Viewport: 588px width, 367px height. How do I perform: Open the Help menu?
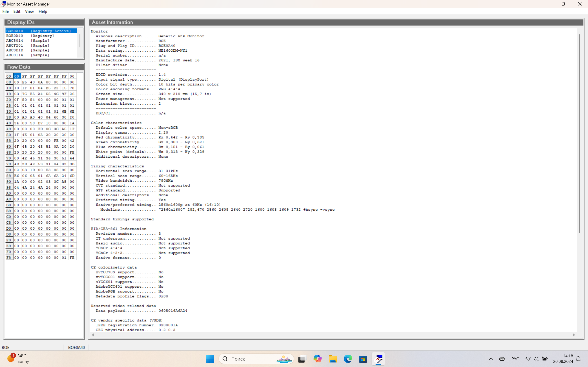pyautogui.click(x=43, y=11)
